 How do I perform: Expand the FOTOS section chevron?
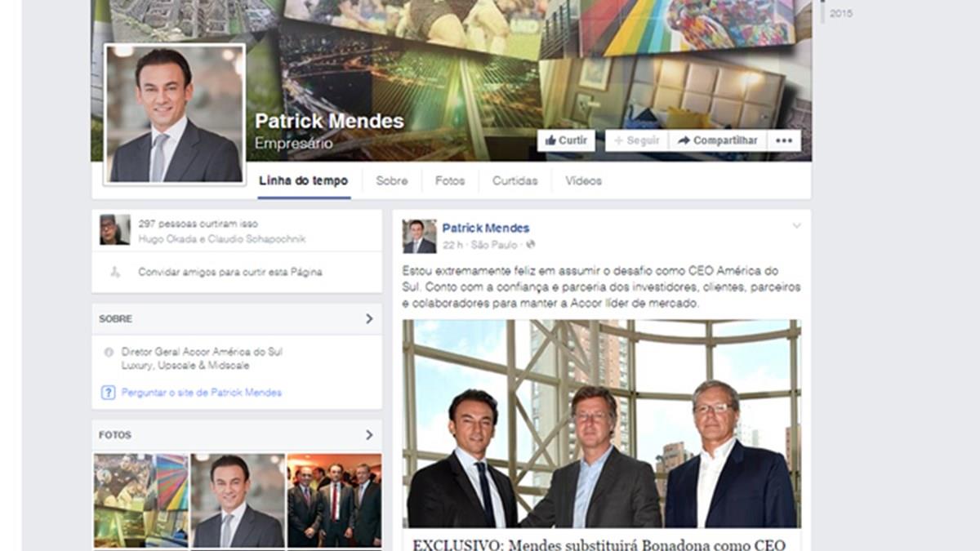(369, 435)
